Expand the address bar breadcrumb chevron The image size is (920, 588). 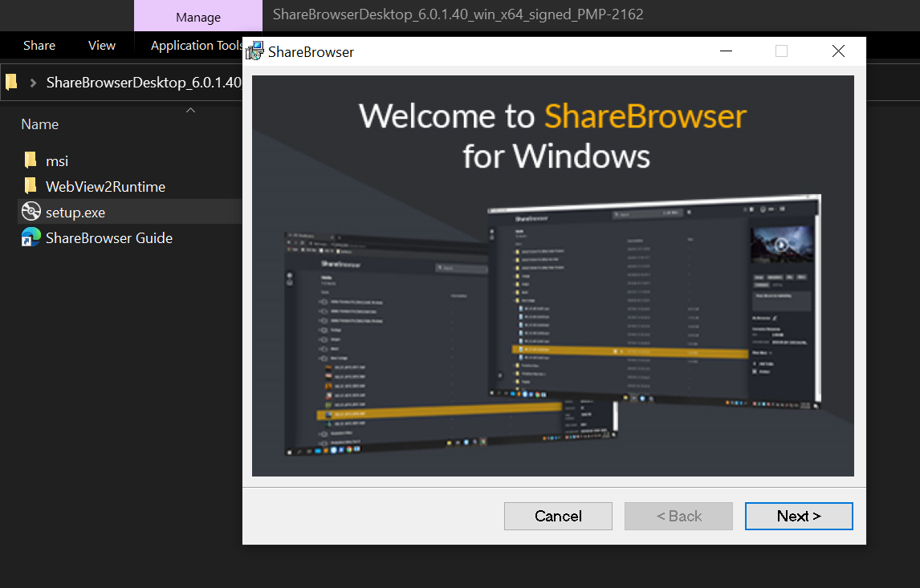(x=34, y=83)
